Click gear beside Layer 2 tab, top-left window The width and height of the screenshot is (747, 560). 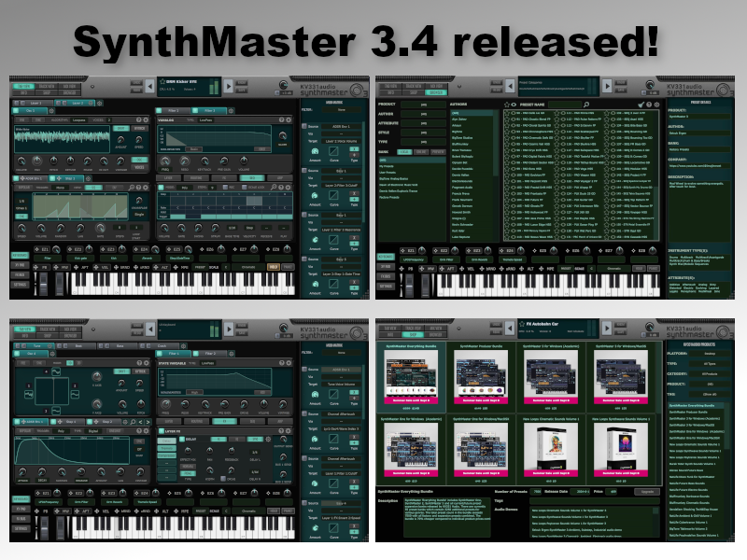coord(100,103)
